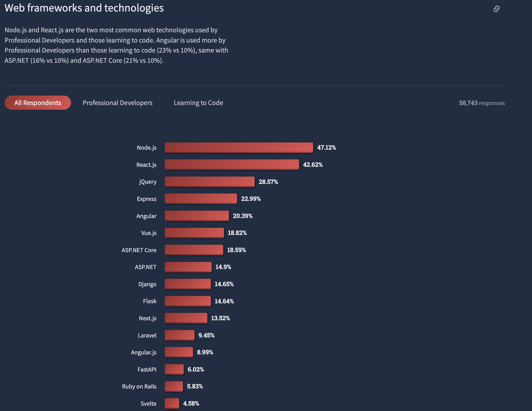Select the Learning to Code filter
The width and height of the screenshot is (532, 411).
coord(198,102)
